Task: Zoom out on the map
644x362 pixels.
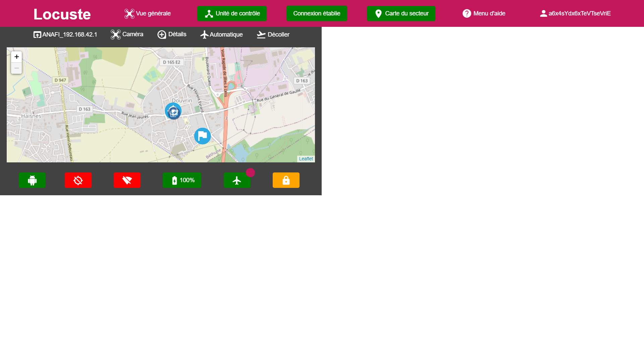Action: point(16,68)
